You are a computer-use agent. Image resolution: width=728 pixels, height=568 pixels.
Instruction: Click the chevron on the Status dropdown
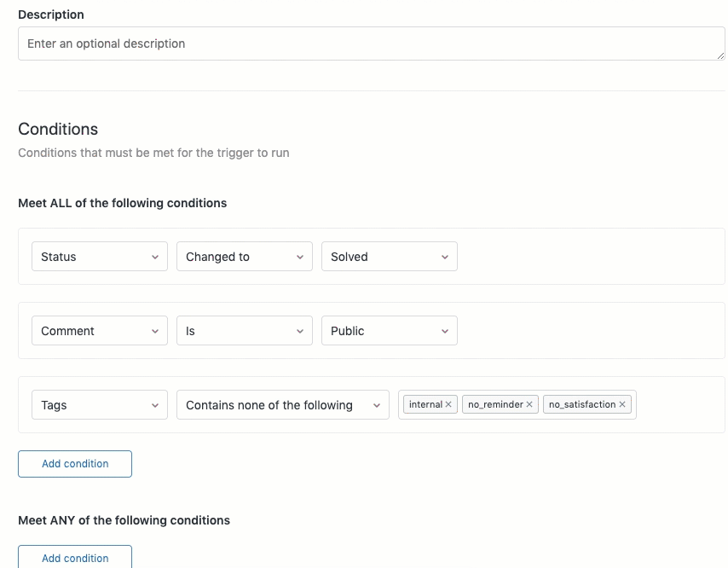pyautogui.click(x=156, y=256)
